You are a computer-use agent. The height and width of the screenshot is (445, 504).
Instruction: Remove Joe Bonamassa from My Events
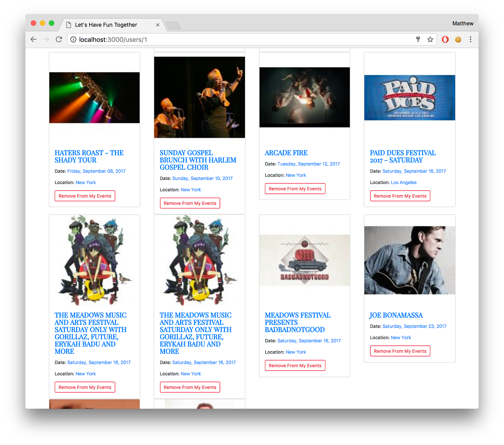pyautogui.click(x=400, y=351)
